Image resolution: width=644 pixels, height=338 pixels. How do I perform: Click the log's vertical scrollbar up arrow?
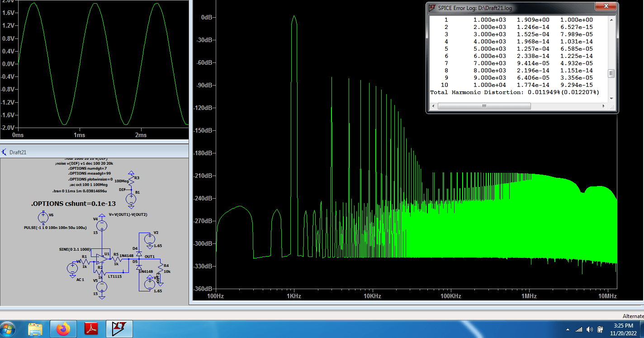coord(611,19)
